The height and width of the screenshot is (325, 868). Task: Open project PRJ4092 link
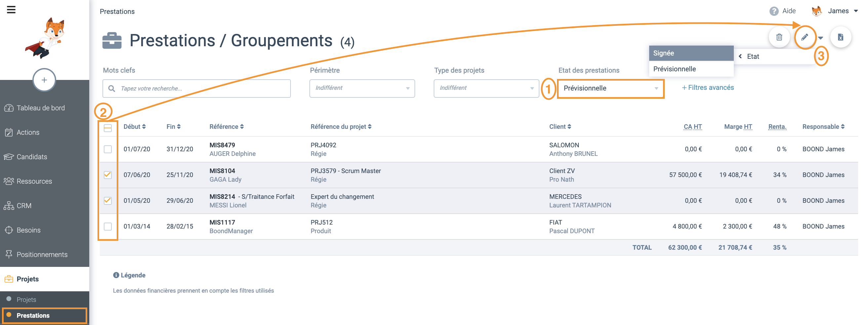[323, 145]
